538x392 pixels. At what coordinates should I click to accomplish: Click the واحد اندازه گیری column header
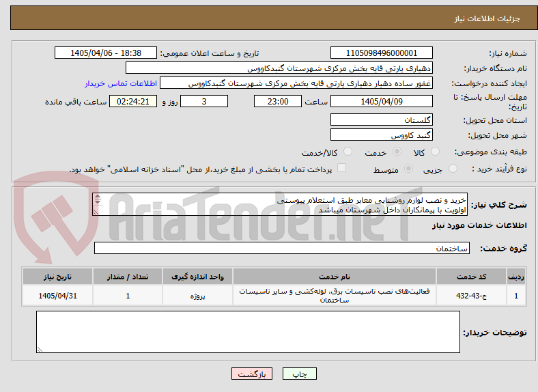click(x=197, y=277)
